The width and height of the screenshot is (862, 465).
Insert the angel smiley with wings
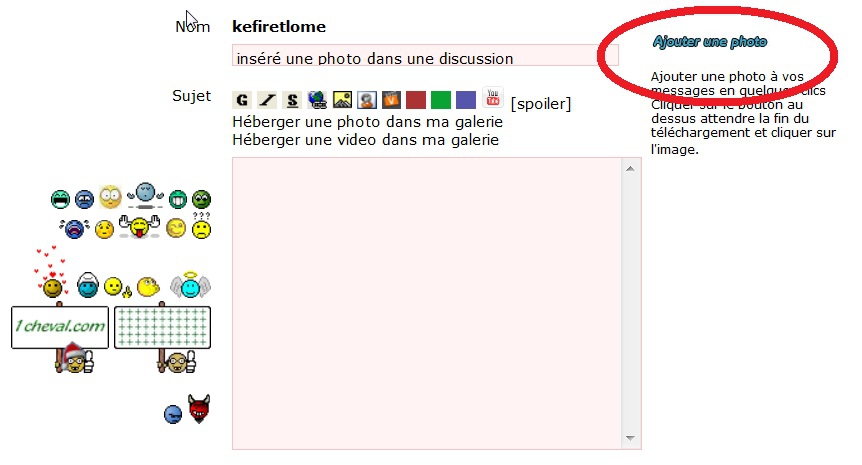(189, 287)
